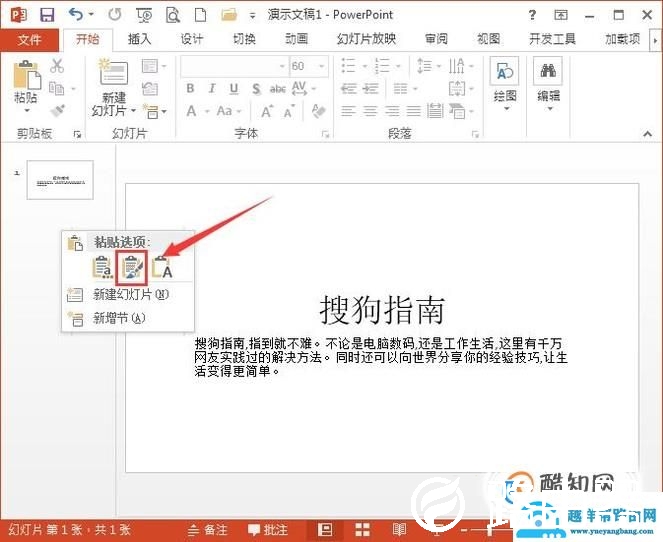Click the Convert to SmartArt icon
The height and width of the screenshot is (542, 663).
coord(457,111)
